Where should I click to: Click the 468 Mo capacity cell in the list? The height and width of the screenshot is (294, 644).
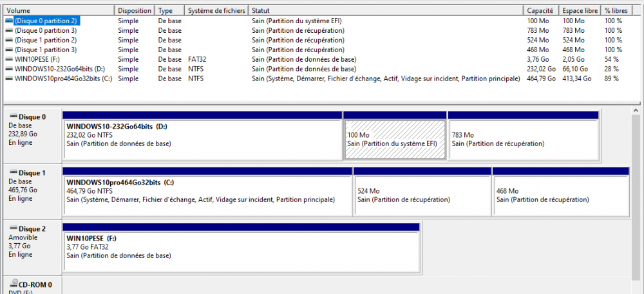538,50
